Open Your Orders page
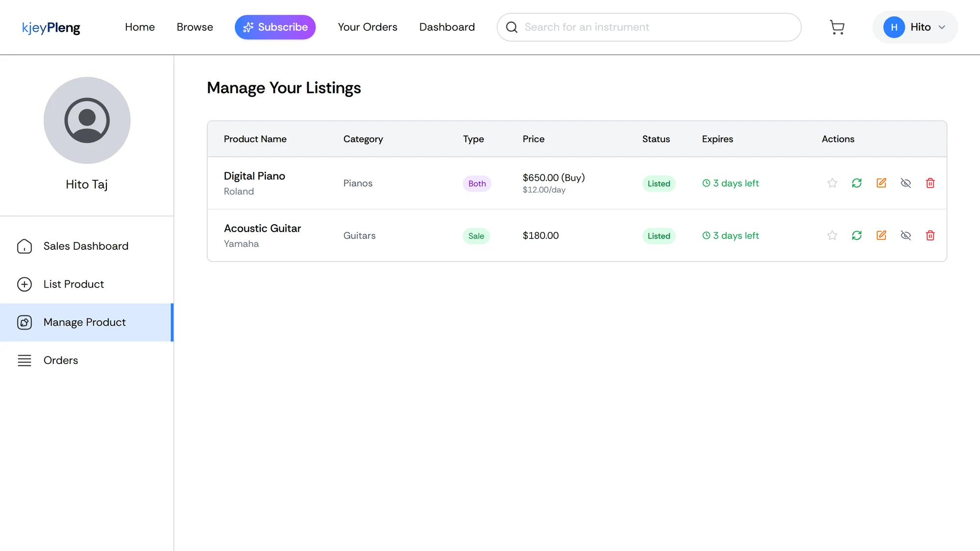 [367, 27]
